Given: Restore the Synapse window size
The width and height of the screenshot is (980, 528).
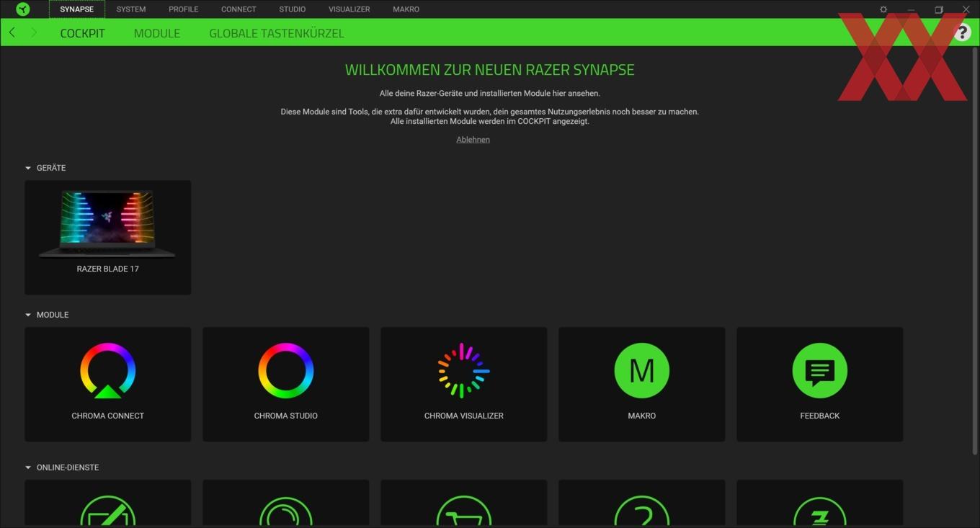Looking at the screenshot, I should [939, 9].
